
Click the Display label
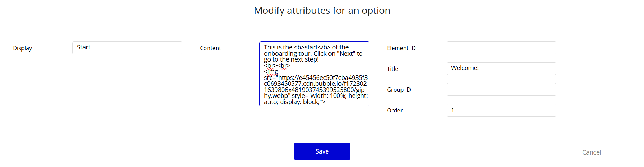pyautogui.click(x=23, y=48)
